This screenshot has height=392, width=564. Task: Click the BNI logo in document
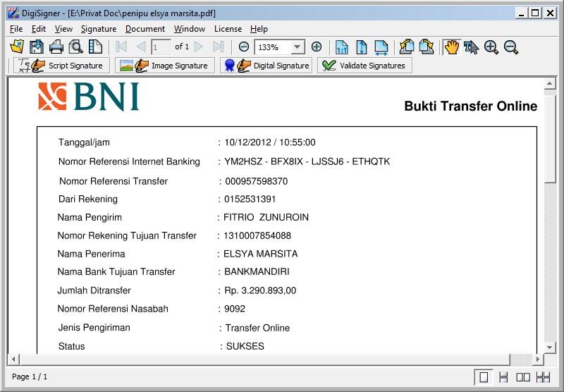click(88, 97)
